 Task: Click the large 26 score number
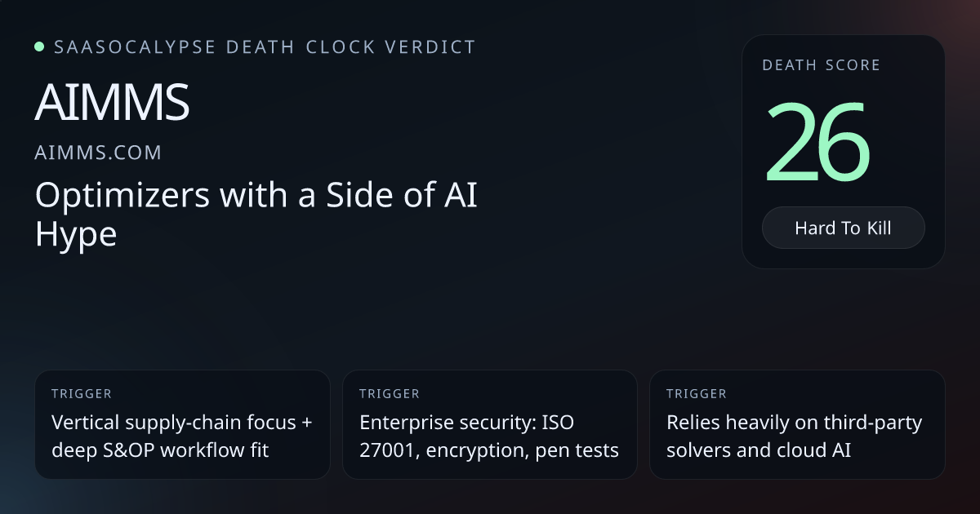[817, 142]
